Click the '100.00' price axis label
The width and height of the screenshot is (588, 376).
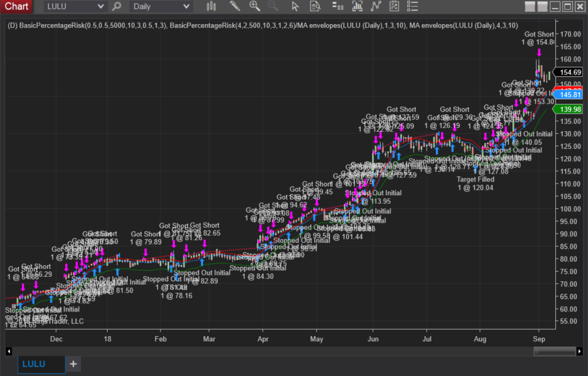tap(571, 209)
